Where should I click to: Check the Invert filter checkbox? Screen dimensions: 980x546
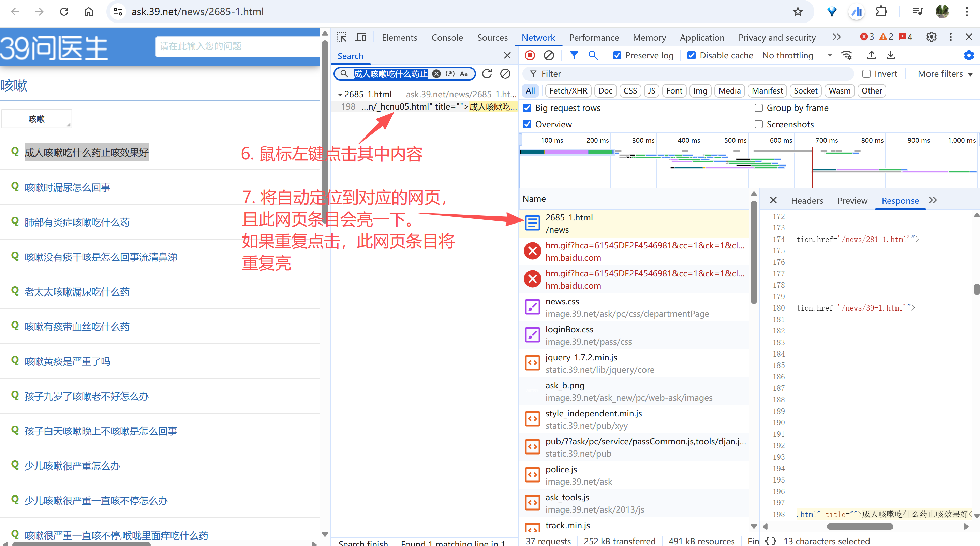tap(866, 74)
